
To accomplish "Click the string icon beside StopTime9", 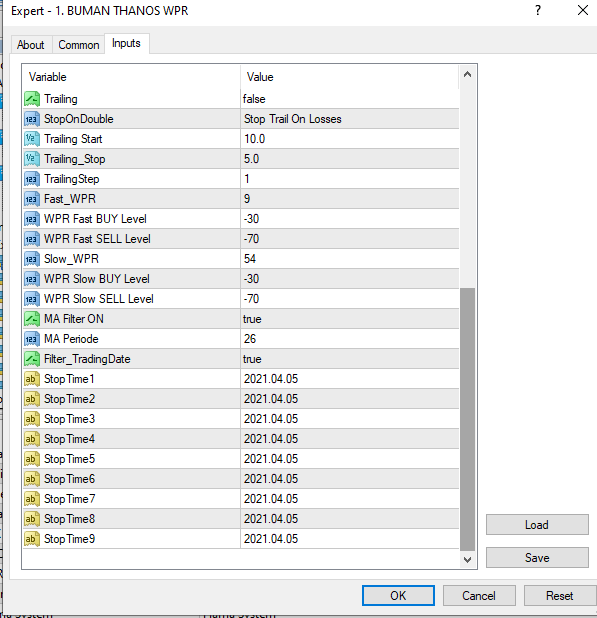I will tap(32, 539).
